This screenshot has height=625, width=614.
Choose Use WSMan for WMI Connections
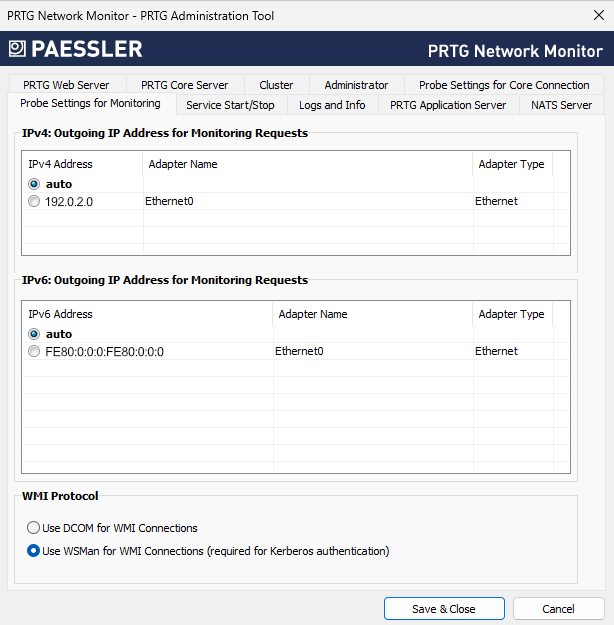(33, 551)
